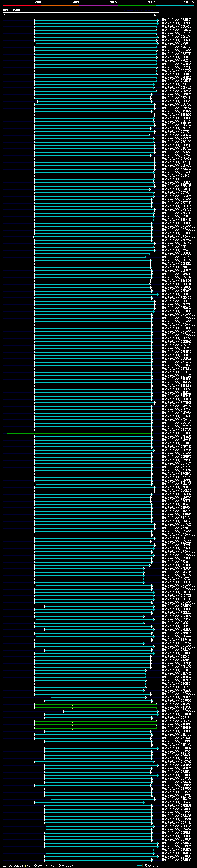
Task: Click the long green bar below Q3SYU2 row
Action: tap(80, 433)
